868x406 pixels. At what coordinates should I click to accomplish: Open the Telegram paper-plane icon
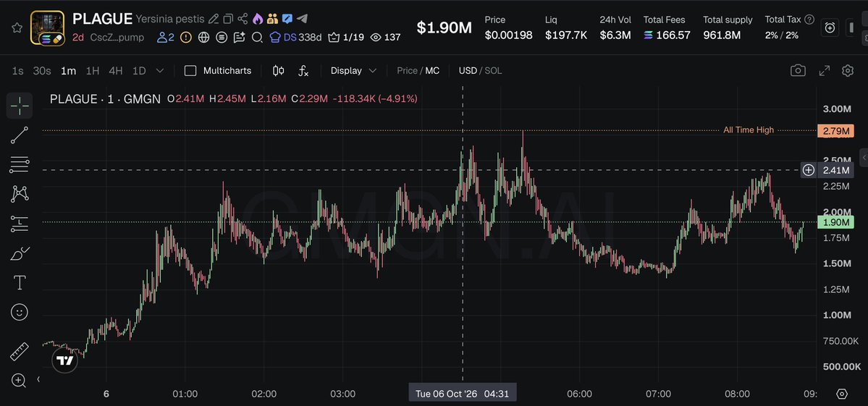pos(302,19)
